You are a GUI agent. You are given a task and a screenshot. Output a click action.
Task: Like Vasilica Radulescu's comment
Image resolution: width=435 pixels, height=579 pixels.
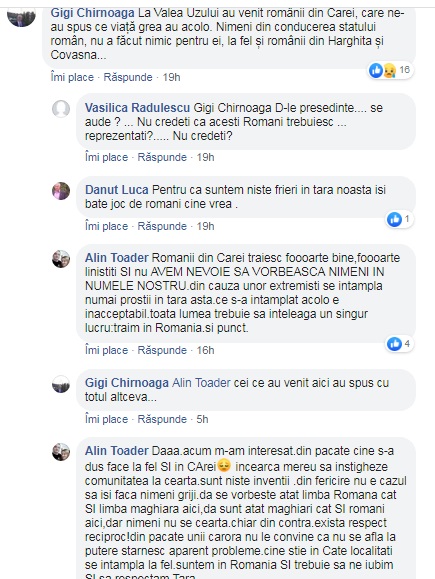106,157
